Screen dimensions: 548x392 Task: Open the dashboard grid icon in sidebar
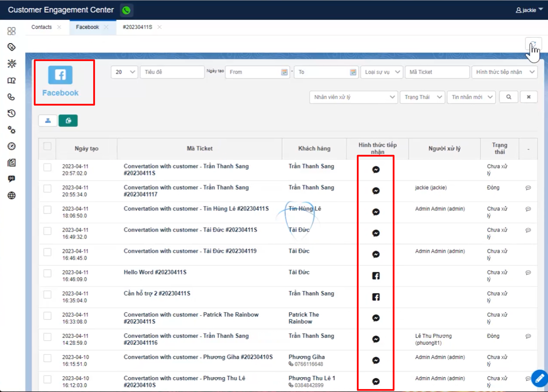(11, 31)
